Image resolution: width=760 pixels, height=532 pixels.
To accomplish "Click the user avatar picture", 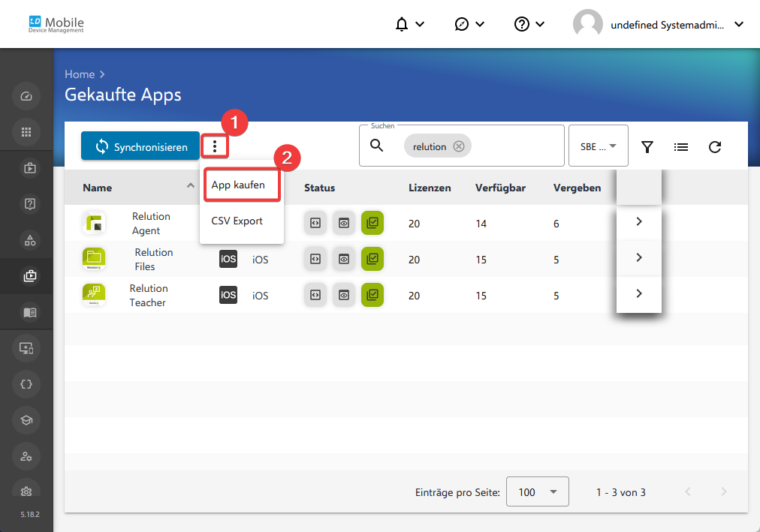I will 587,24.
